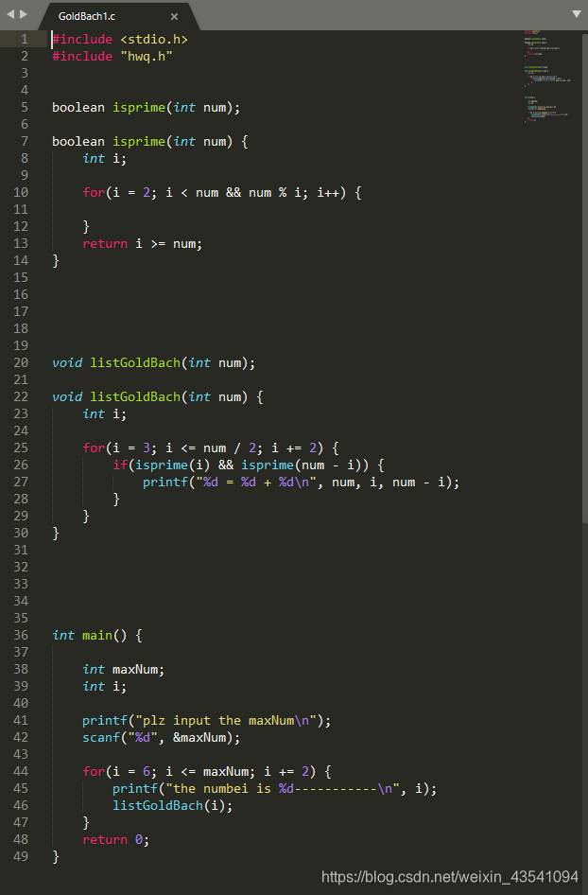Open the tab list dropdown arrow

coord(576,13)
